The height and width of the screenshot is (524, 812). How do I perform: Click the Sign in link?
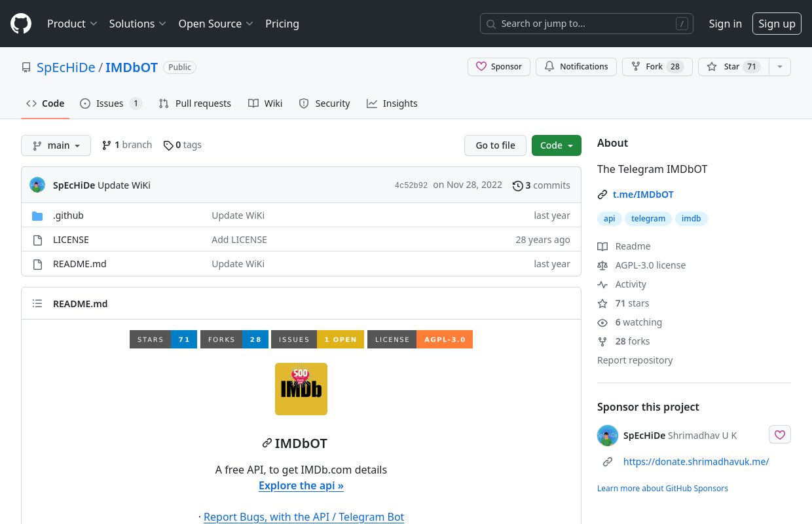725,24
